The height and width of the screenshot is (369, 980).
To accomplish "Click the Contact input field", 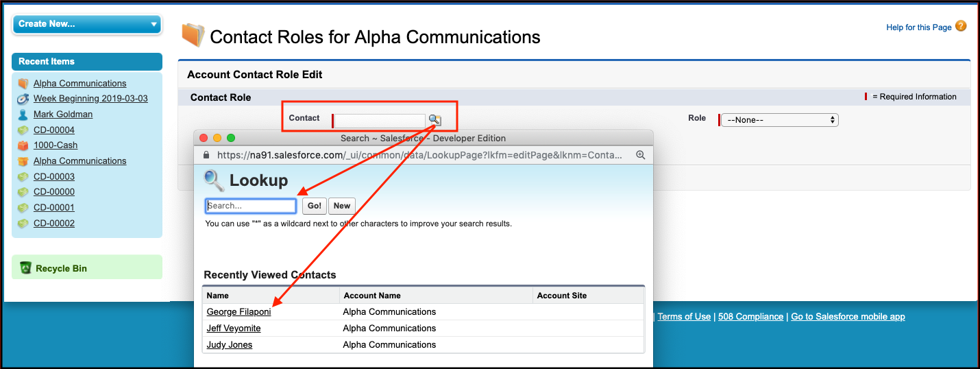I will click(380, 121).
